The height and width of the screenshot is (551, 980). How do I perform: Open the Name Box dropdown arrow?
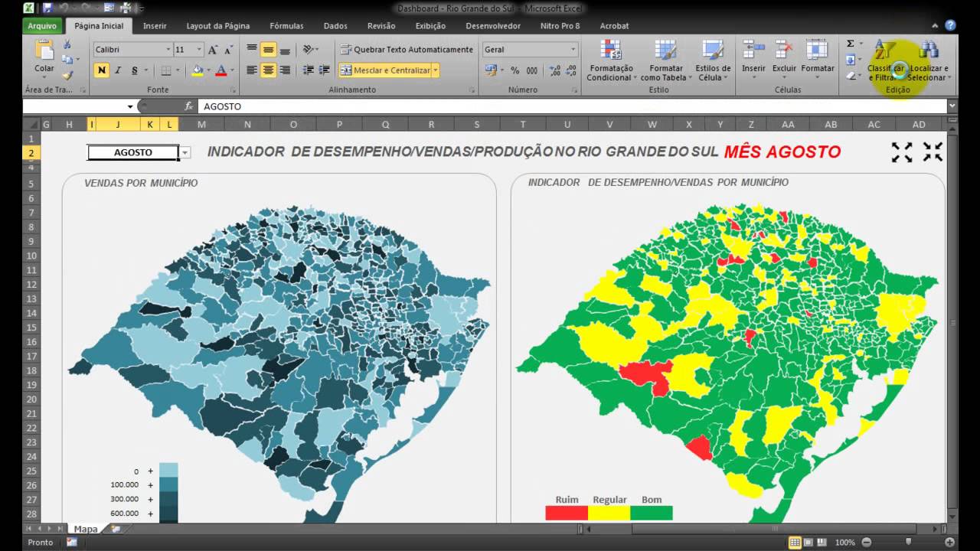[130, 106]
